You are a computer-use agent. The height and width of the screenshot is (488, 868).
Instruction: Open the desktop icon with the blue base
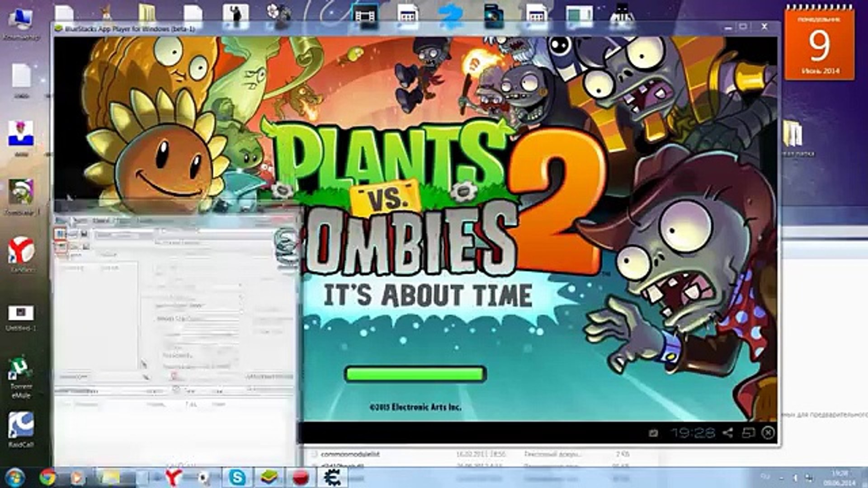click(21, 138)
